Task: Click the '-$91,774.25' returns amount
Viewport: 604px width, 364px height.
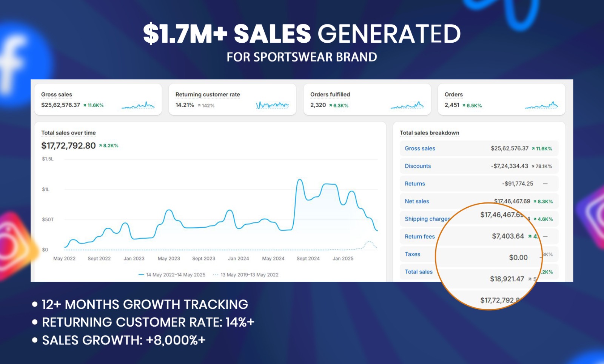Action: (x=518, y=184)
